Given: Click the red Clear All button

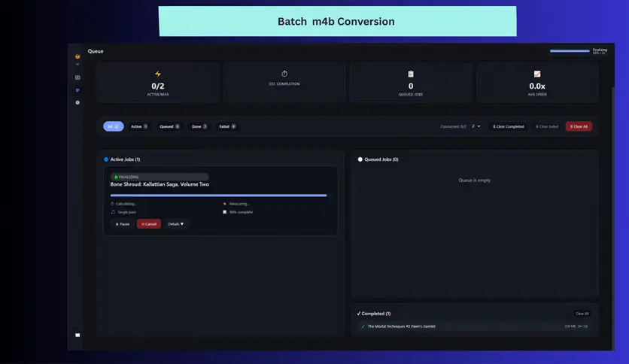Looking at the screenshot, I should [579, 126].
